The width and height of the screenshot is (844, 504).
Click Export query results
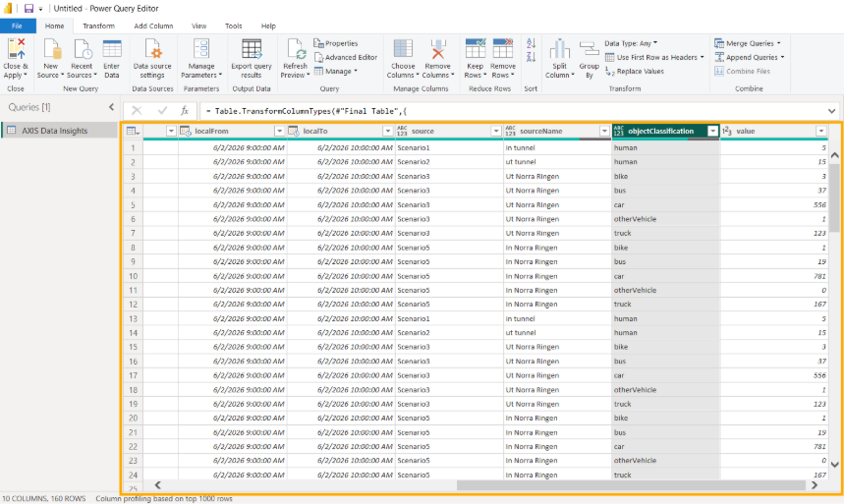click(x=252, y=59)
